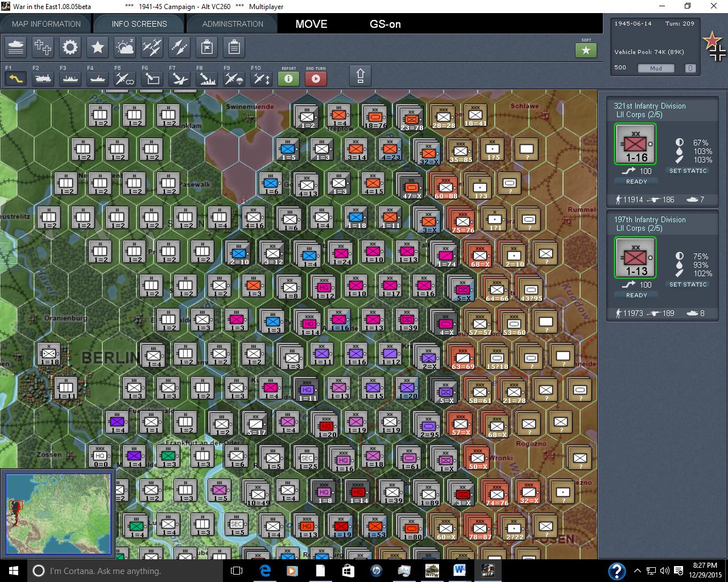The image size is (728, 582).
Task: Click the 321st Infantry Division title
Action: [650, 106]
